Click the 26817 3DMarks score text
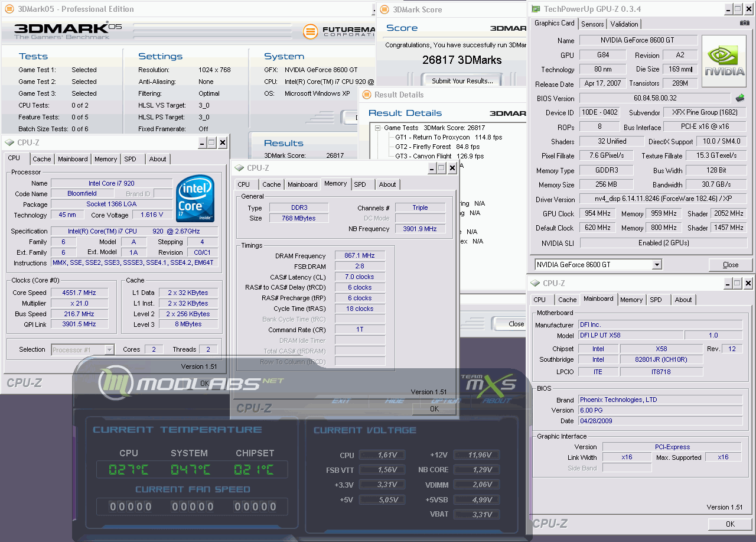Image resolution: width=756 pixels, height=542 pixels. (x=462, y=60)
